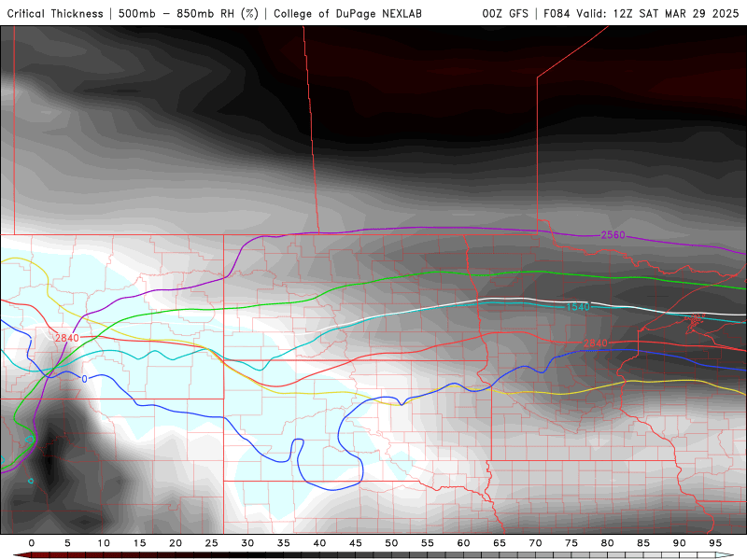Click the 'Critical Thickness' title text
The width and height of the screenshot is (747, 560).
pyautogui.click(x=55, y=13)
